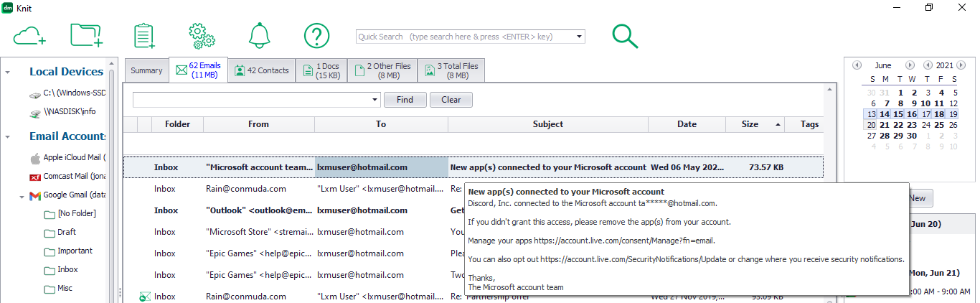Click the Clear button
Image resolution: width=980 pixels, height=303 pixels.
coord(451,100)
